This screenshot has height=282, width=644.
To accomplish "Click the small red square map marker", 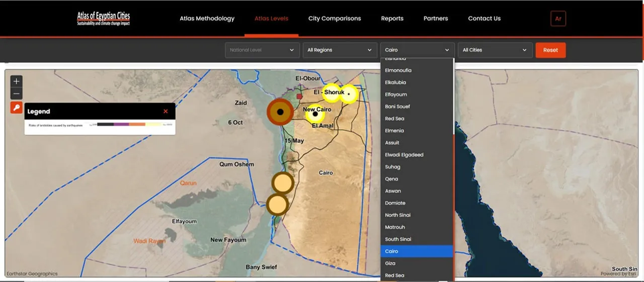I will point(299,96).
